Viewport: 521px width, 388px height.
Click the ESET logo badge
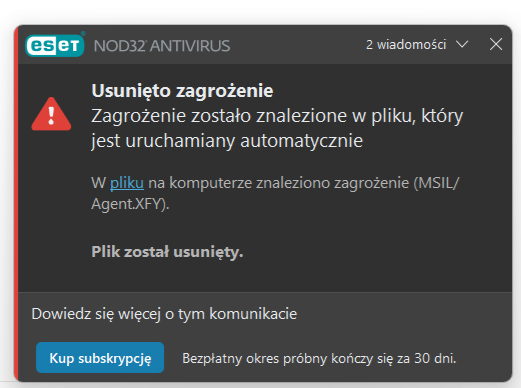[55, 45]
